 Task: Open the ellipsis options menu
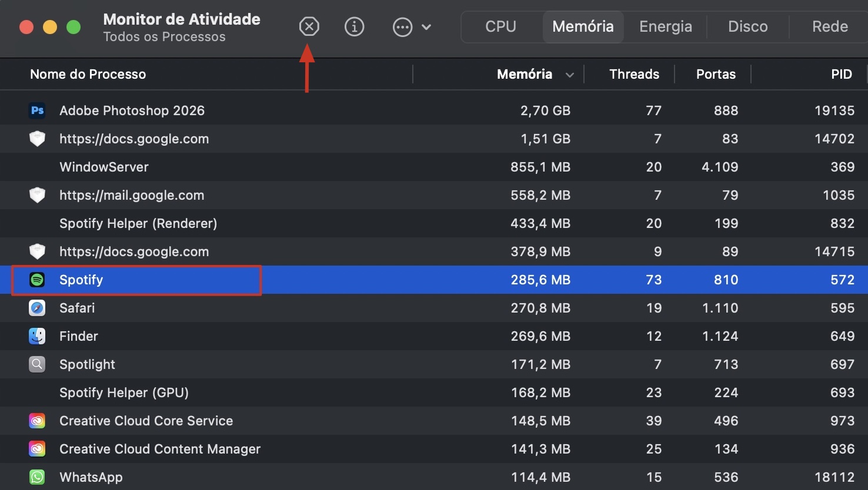tap(402, 26)
